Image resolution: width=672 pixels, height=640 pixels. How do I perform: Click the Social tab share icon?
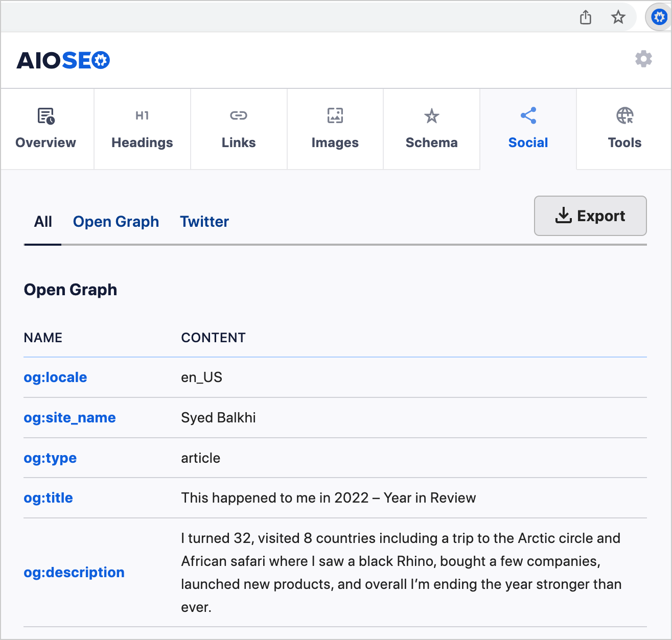point(528,115)
